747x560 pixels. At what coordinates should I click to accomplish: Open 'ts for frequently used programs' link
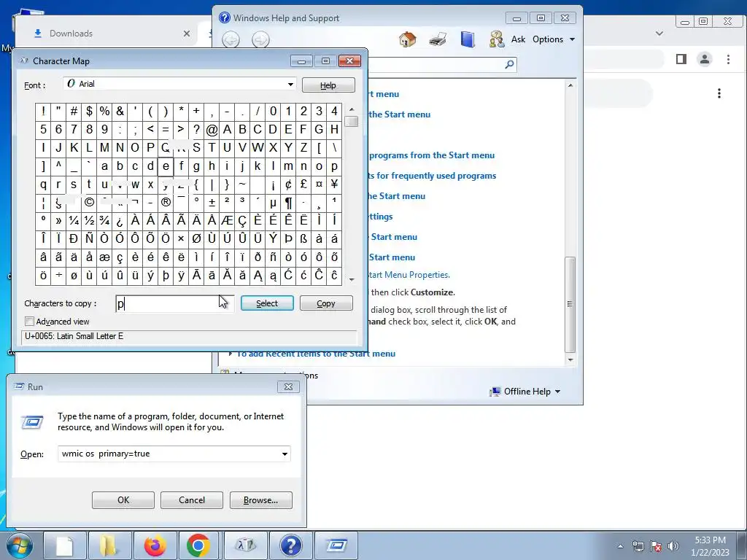pyautogui.click(x=432, y=176)
